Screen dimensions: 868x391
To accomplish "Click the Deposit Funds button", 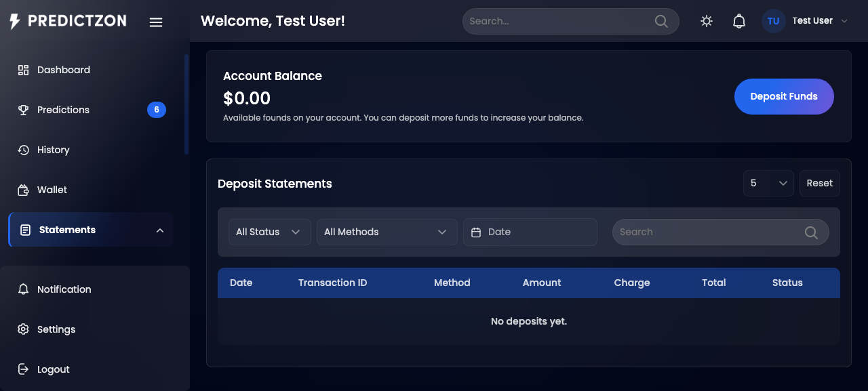I will (784, 96).
